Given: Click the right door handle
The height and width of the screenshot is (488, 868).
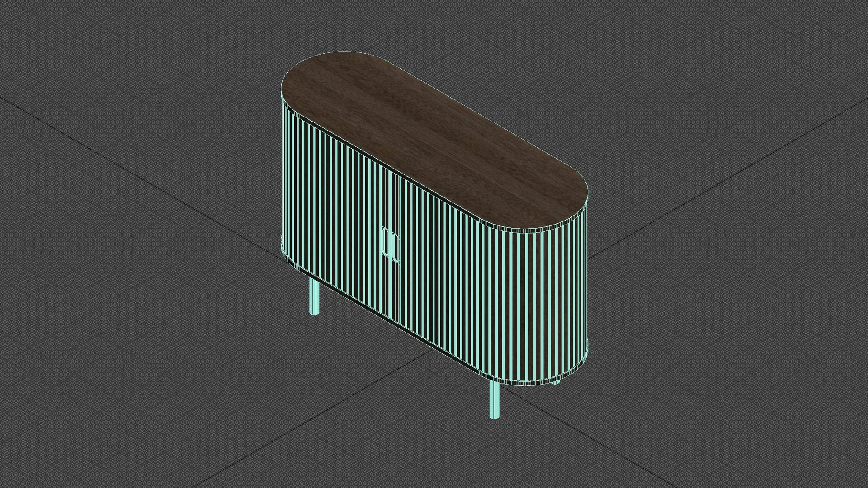Looking at the screenshot, I should pyautogui.click(x=396, y=248).
